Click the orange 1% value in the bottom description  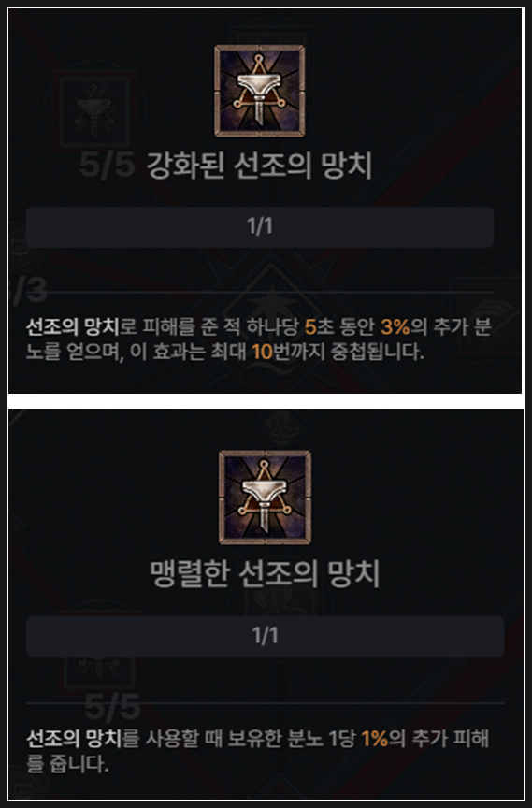point(374,739)
